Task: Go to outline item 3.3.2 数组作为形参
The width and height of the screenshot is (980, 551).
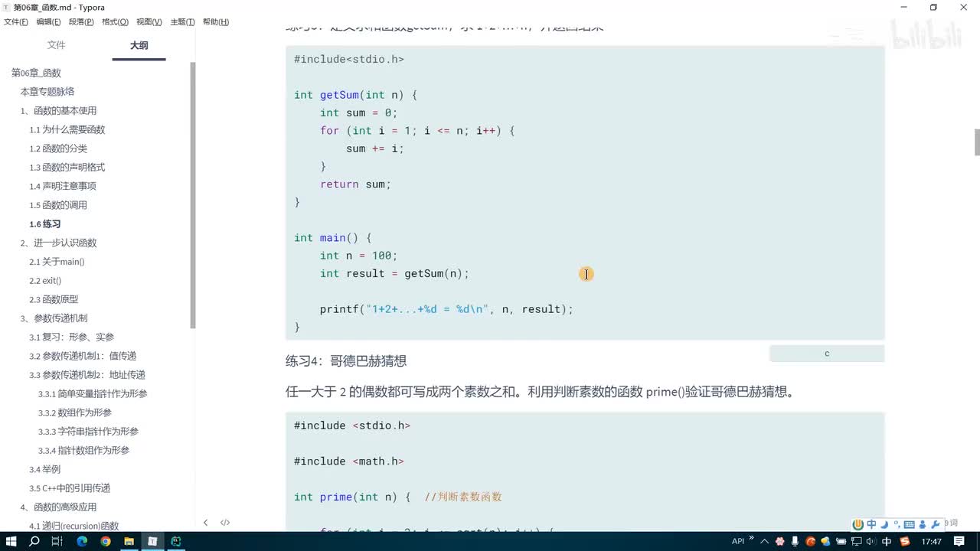Action: pos(75,412)
